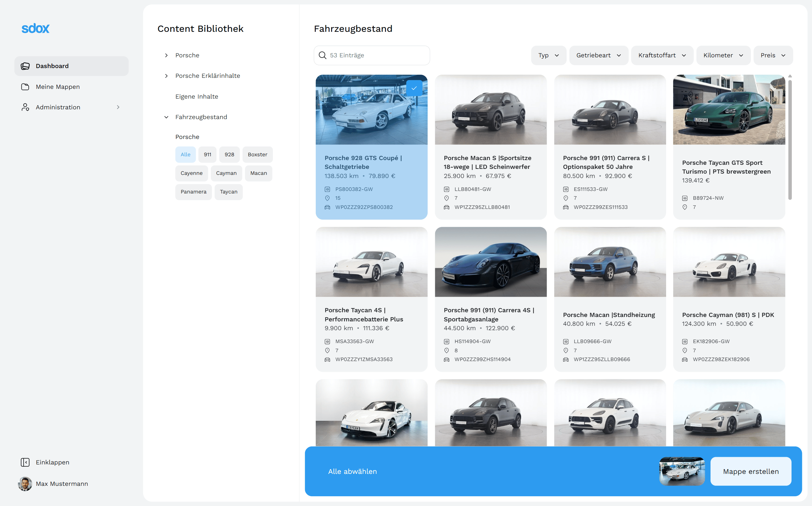
Task: Click the Einklappen collapse sidebar icon
Action: [25, 462]
